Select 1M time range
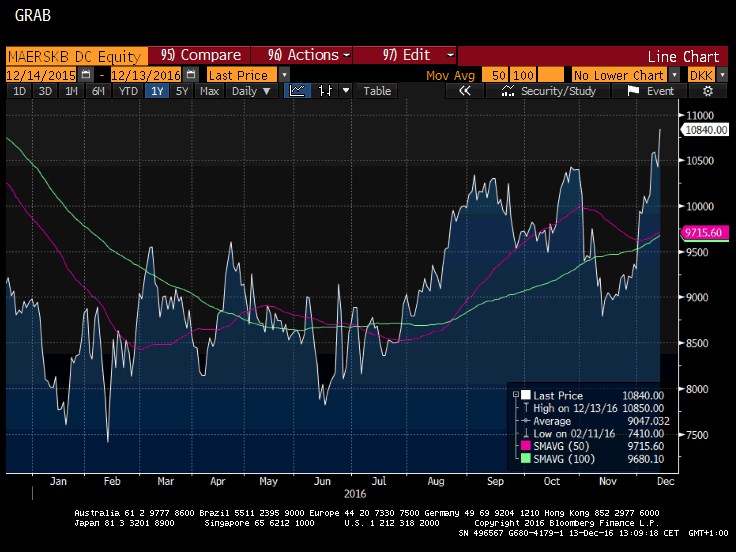This screenshot has height=552, width=736. click(x=71, y=91)
